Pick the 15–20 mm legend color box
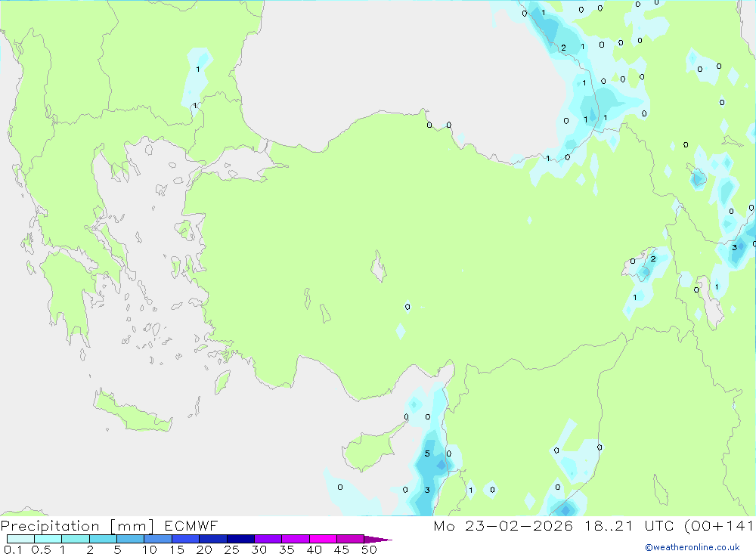This screenshot has height=554, width=756. [186, 539]
